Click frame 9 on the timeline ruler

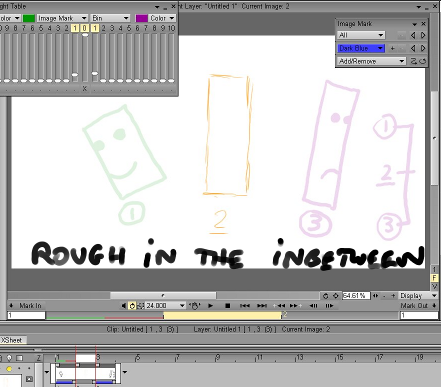point(218,358)
